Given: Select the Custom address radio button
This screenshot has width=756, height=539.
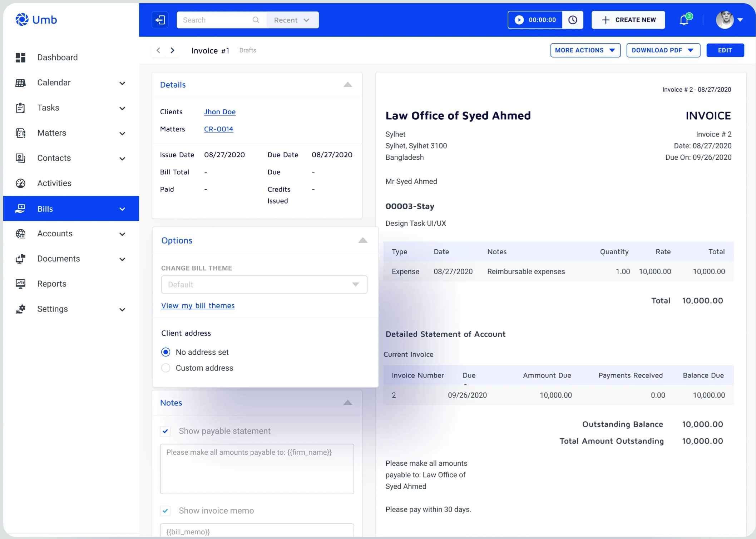Looking at the screenshot, I should pyautogui.click(x=166, y=368).
